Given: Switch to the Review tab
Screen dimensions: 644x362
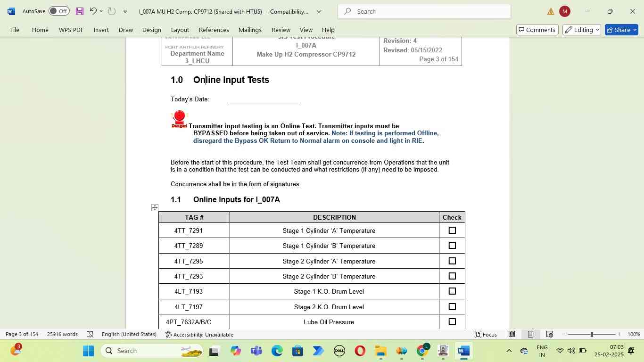Looking at the screenshot, I should click(x=281, y=30).
